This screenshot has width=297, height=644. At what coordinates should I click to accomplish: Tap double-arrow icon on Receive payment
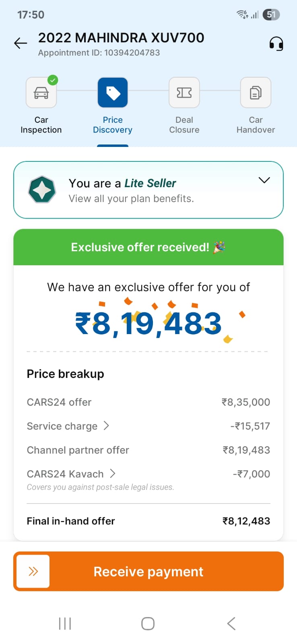[x=33, y=571]
